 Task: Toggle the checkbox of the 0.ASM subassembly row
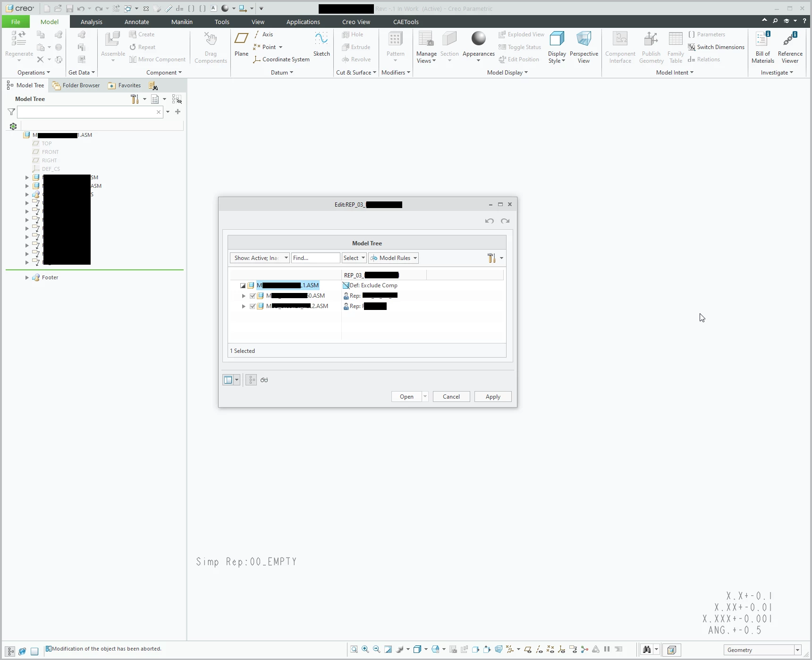(x=253, y=296)
